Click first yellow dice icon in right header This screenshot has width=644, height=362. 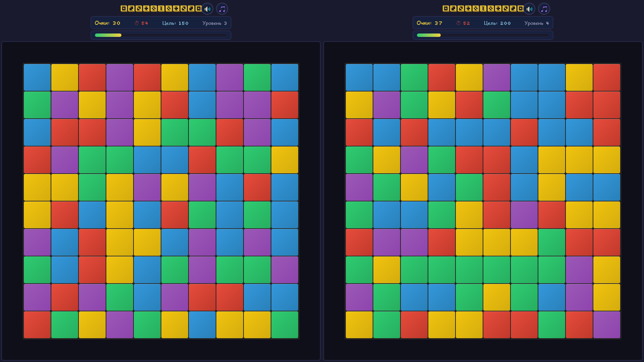(446, 8)
